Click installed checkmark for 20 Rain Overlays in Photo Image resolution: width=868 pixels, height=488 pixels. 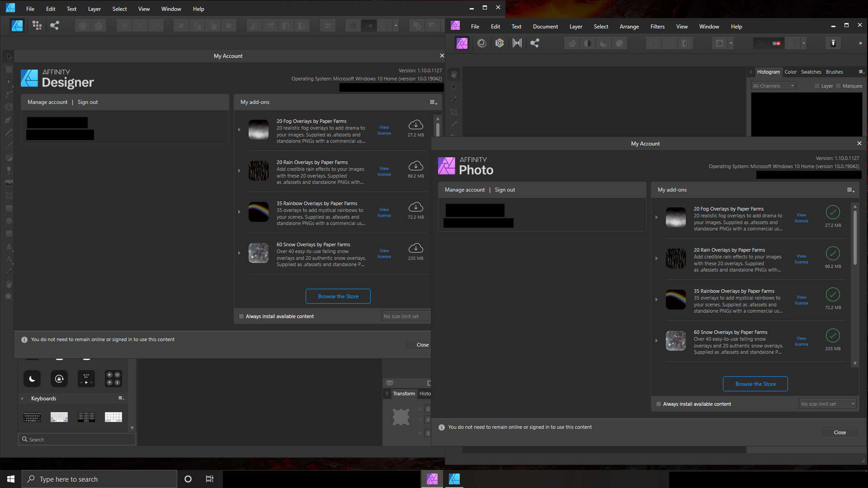tap(833, 253)
